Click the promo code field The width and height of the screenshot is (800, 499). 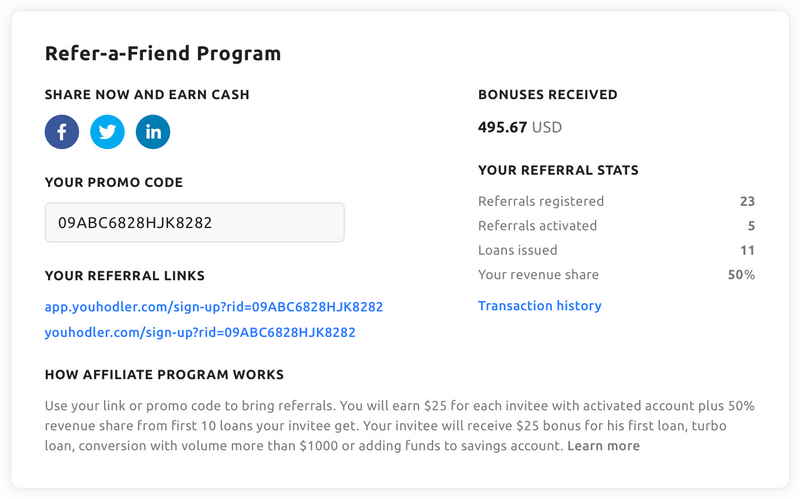click(194, 223)
